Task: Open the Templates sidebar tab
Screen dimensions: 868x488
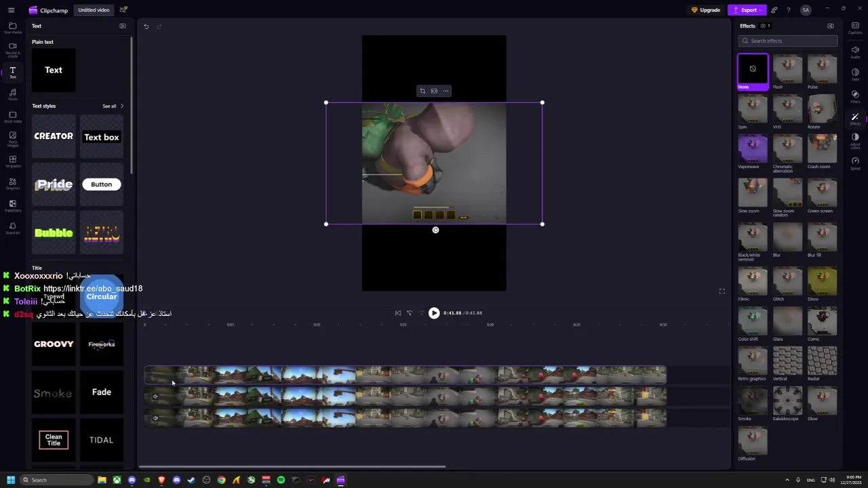Action: tap(12, 161)
